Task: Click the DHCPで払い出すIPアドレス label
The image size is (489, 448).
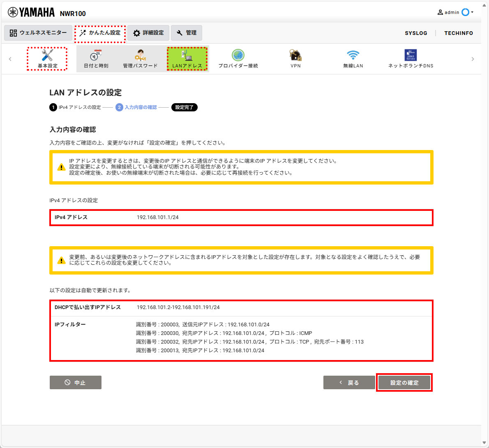Action: tap(88, 307)
